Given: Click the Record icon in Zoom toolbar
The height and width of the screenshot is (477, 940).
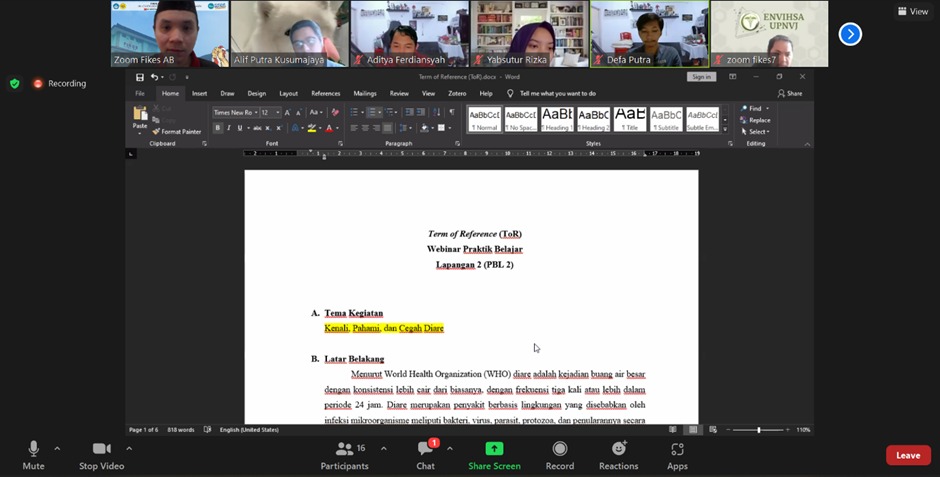Looking at the screenshot, I should [560, 449].
